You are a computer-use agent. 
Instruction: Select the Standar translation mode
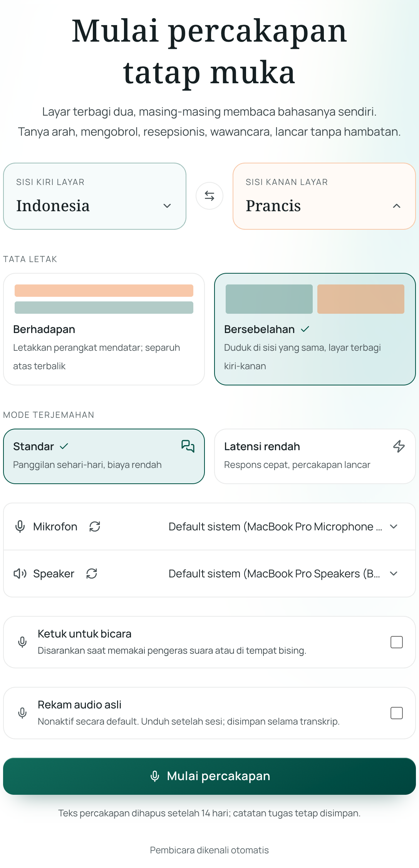click(104, 456)
